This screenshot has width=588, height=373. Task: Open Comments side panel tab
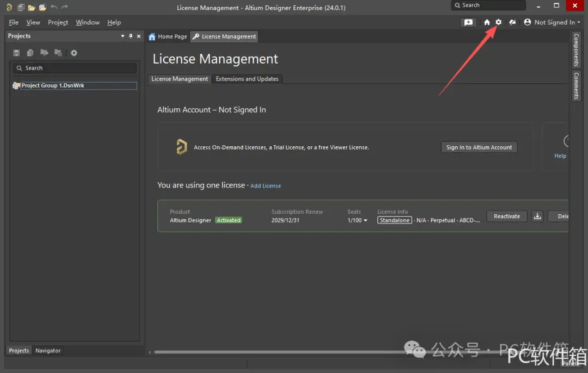(577, 86)
